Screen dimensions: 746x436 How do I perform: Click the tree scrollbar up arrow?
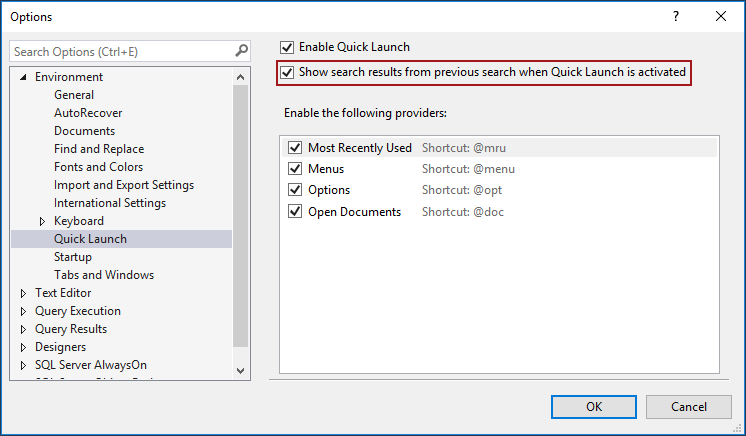pyautogui.click(x=241, y=77)
